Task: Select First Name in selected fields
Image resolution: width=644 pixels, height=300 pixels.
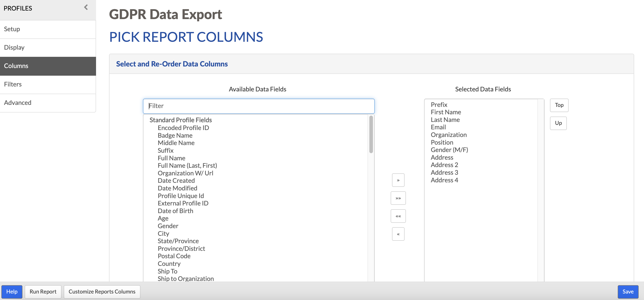Action: (446, 112)
